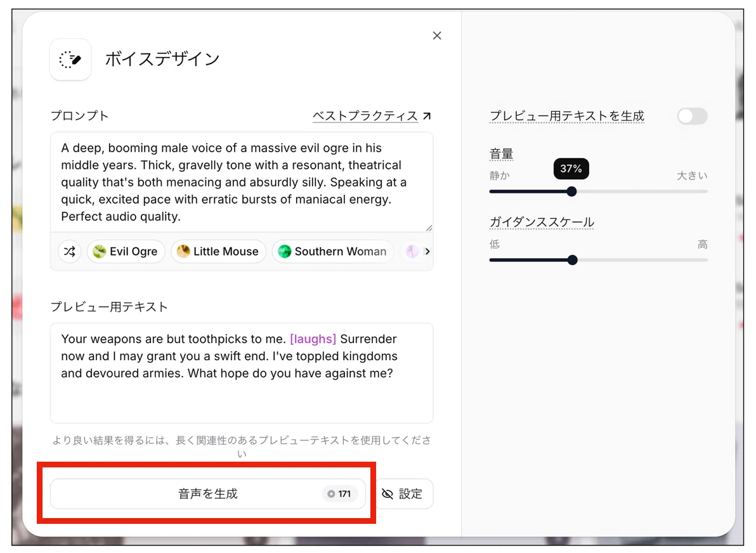
Task: Click the Evil Ogre avatar icon
Action: click(x=100, y=251)
